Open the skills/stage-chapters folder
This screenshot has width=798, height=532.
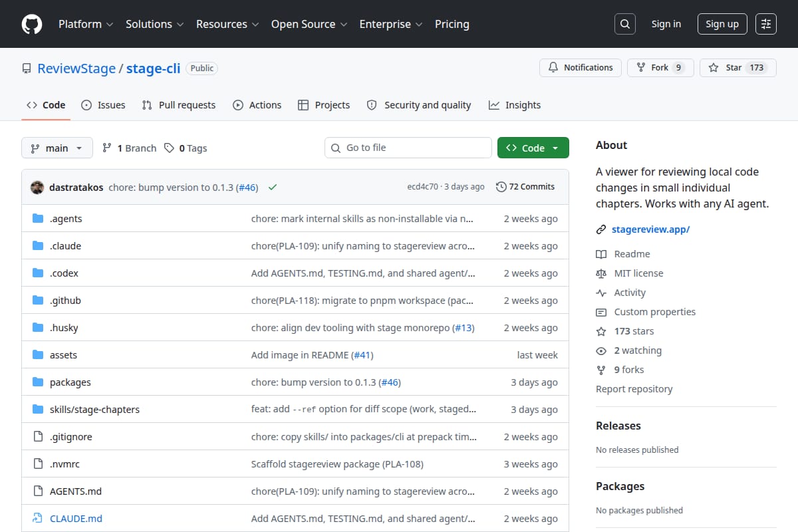[x=94, y=410]
